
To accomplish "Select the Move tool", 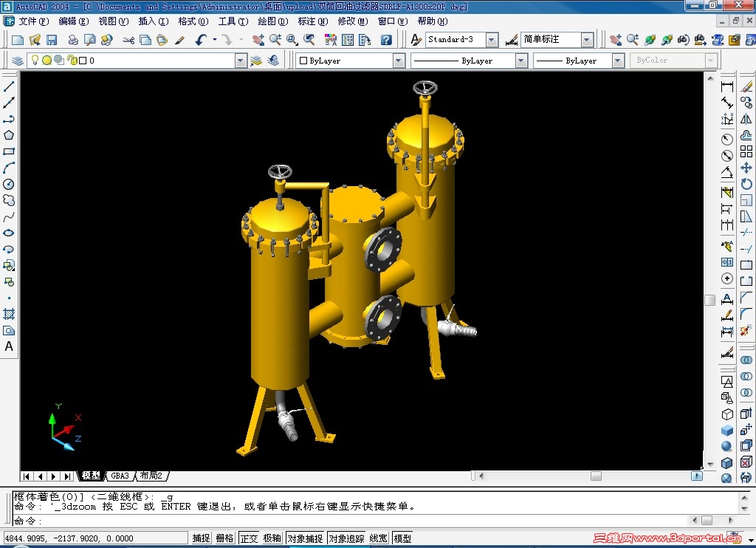I will click(746, 168).
